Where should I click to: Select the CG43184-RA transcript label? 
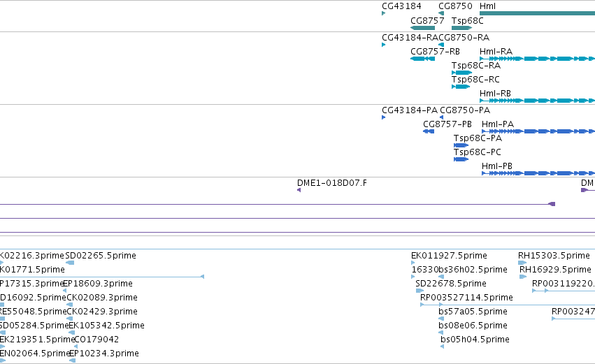pyautogui.click(x=410, y=38)
